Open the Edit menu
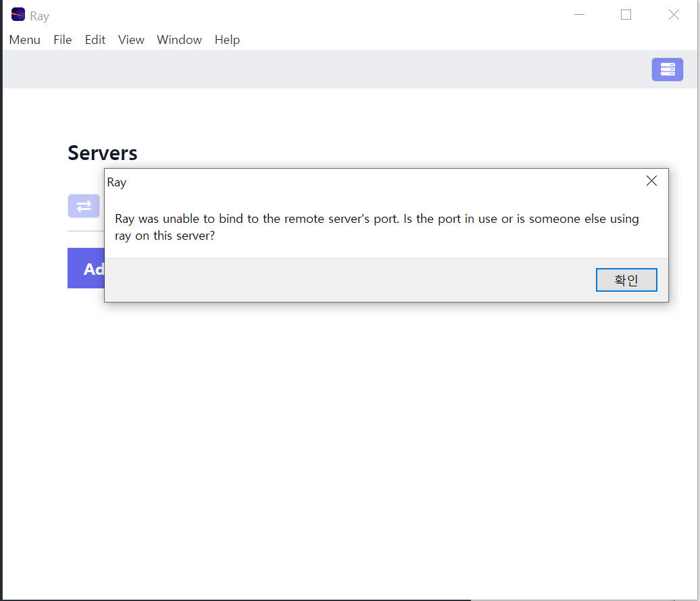The image size is (700, 601). [95, 40]
